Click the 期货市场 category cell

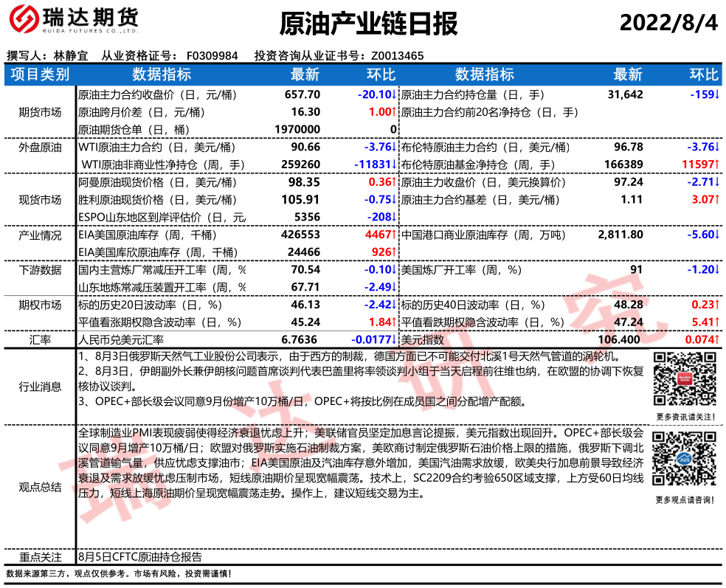[40, 113]
